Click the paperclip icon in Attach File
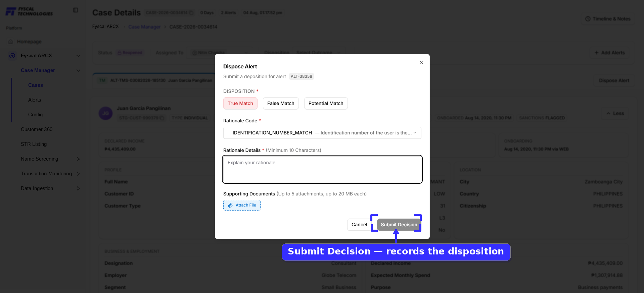Image resolution: width=644 pixels, height=293 pixels. click(230, 205)
